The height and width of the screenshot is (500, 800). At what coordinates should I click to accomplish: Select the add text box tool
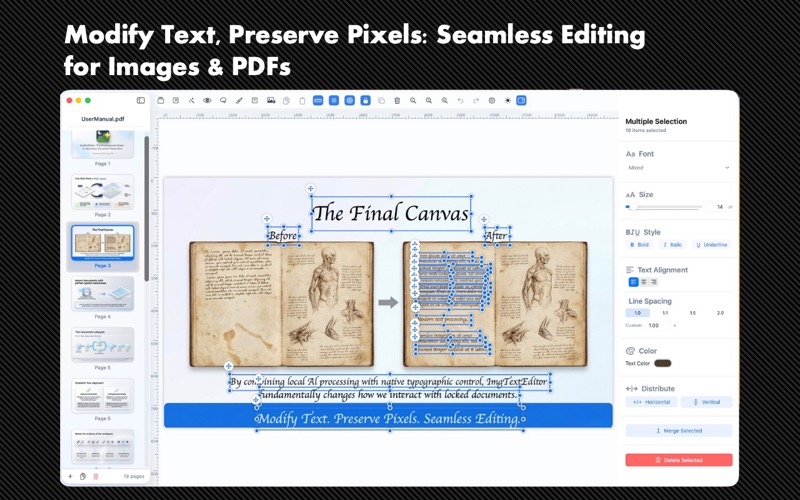point(255,101)
